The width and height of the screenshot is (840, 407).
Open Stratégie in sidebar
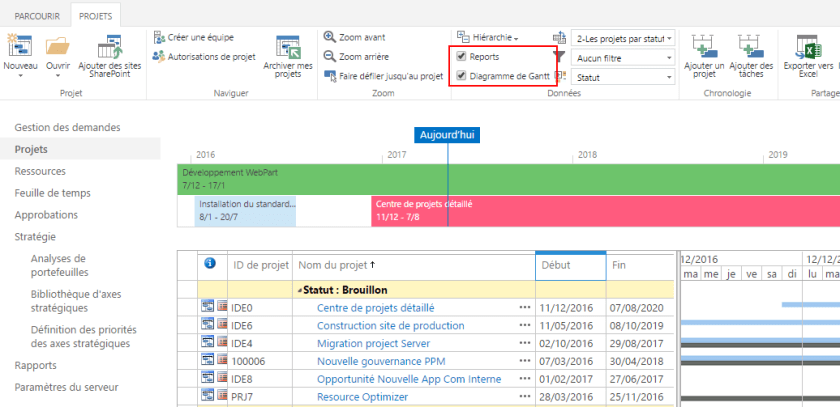tap(35, 237)
